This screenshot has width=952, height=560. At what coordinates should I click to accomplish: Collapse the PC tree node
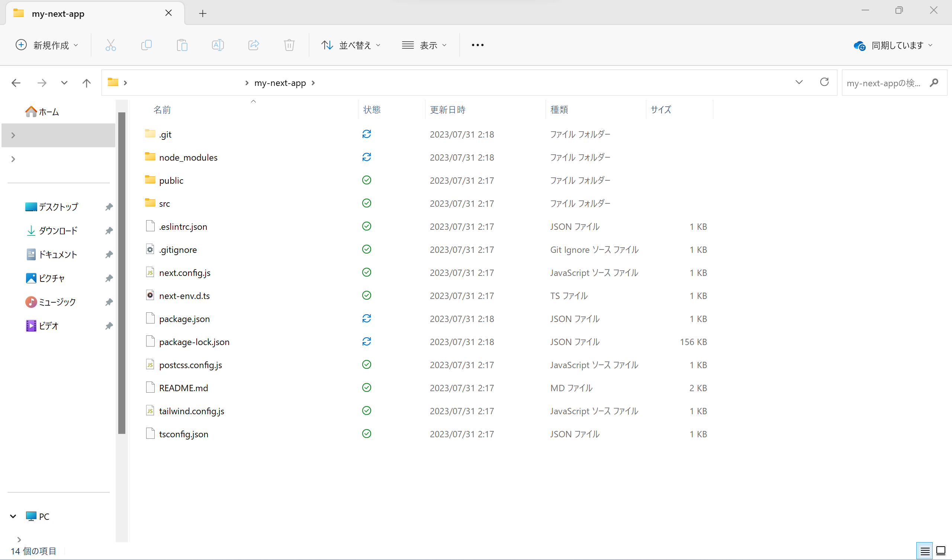click(13, 516)
